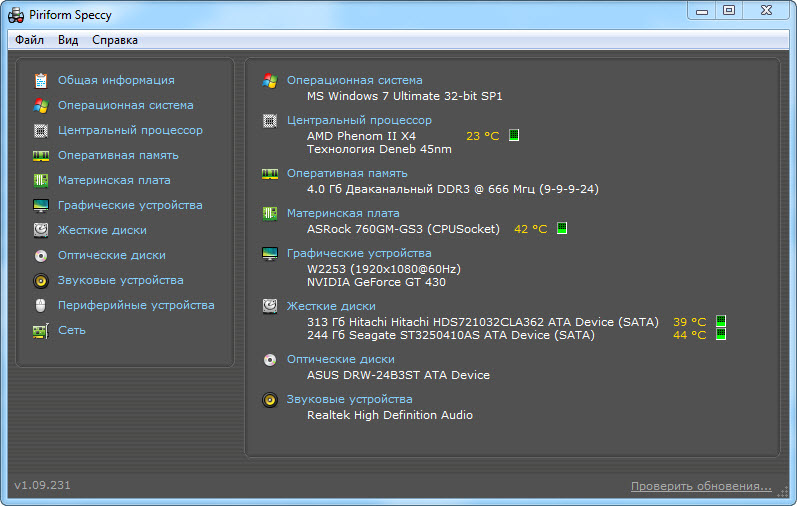Click the Оперативная память heading in summary
Viewport: 797px width, 506px height.
pos(347,173)
